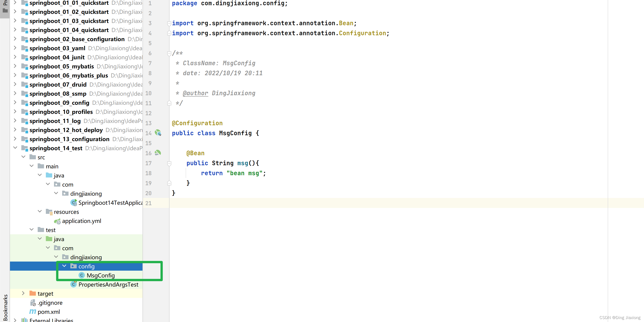This screenshot has width=644, height=322.
Task: Click the Maven m icon of pom.xml
Action: (x=33, y=312)
